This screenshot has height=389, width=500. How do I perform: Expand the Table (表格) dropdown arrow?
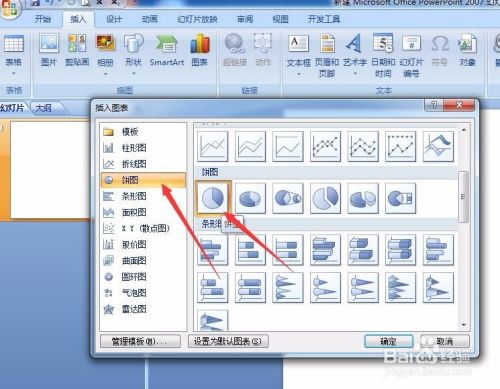click(x=13, y=74)
